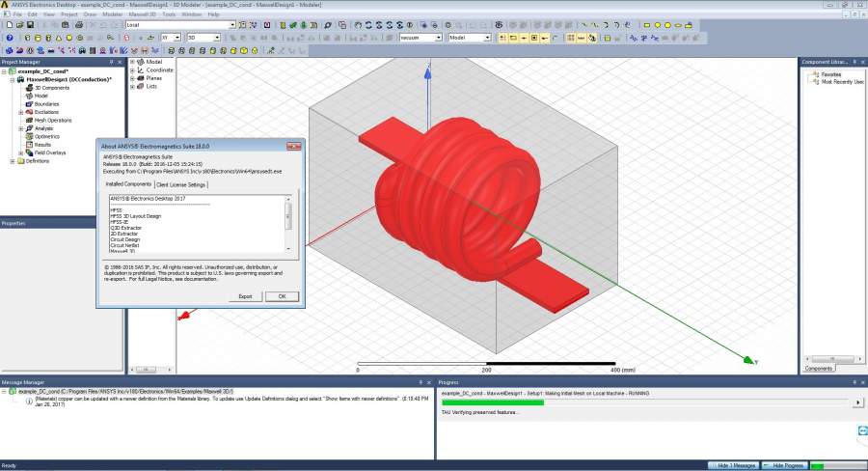Click the pin icon of Project Manager panel
Image resolution: width=868 pixels, height=471 pixels.
[111, 62]
